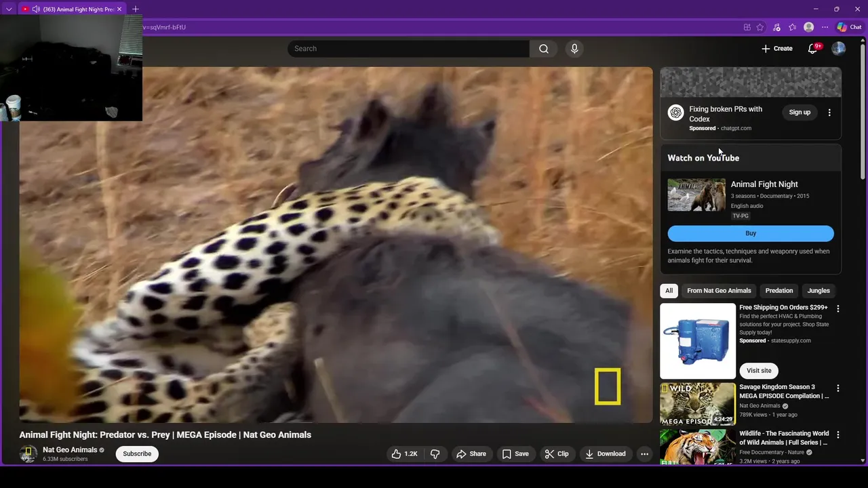The image size is (868, 488).
Task: Click the blue Buy button
Action: coord(751,233)
